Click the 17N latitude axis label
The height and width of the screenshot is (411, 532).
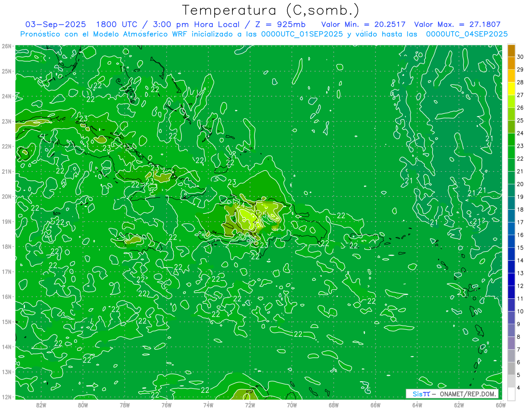pyautogui.click(x=6, y=271)
